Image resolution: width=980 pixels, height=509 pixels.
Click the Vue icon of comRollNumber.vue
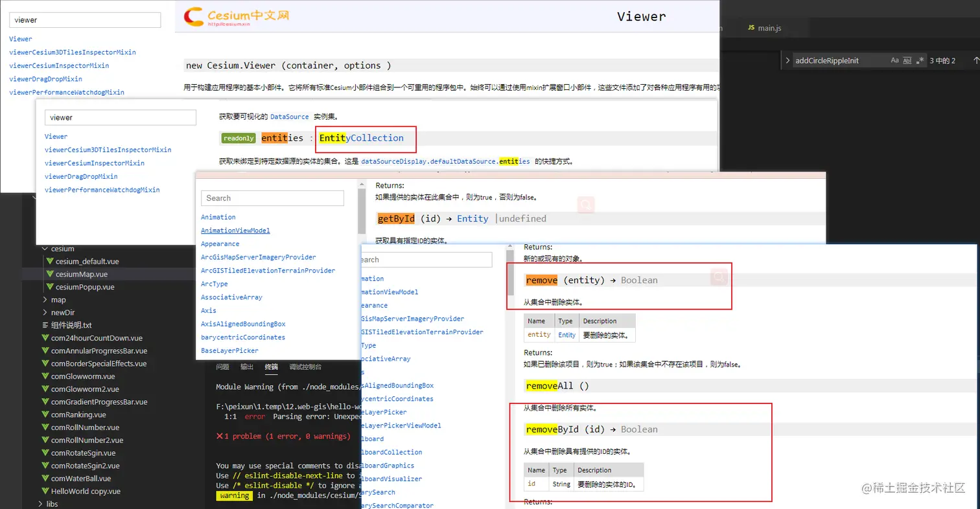click(45, 427)
